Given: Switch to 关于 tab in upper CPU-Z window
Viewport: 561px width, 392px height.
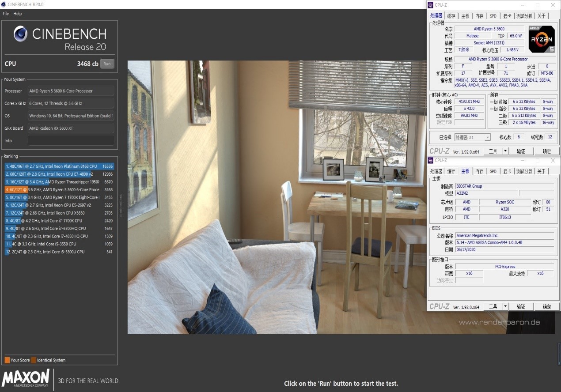Looking at the screenshot, I should click(541, 16).
